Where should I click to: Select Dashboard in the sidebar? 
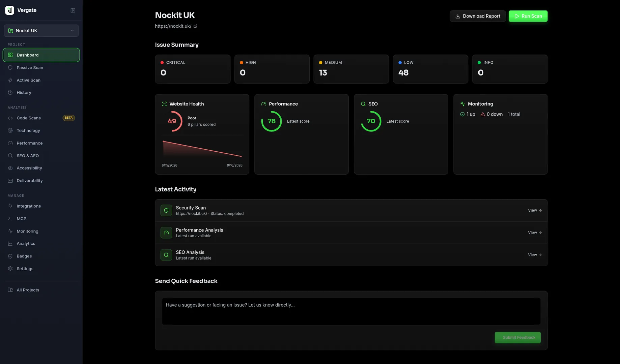[41, 55]
